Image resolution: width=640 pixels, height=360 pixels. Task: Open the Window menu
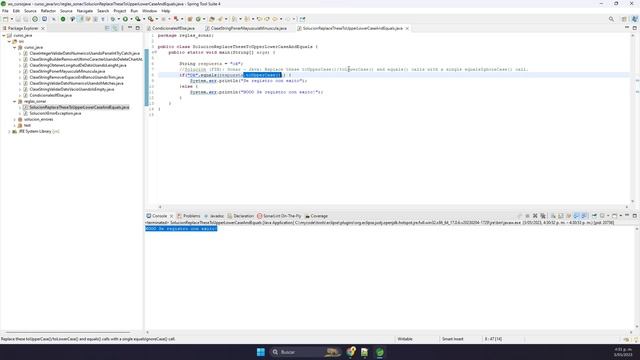[149, 11]
